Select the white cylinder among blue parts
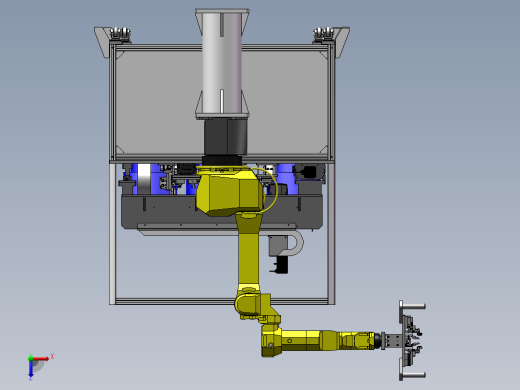 pyautogui.click(x=144, y=179)
